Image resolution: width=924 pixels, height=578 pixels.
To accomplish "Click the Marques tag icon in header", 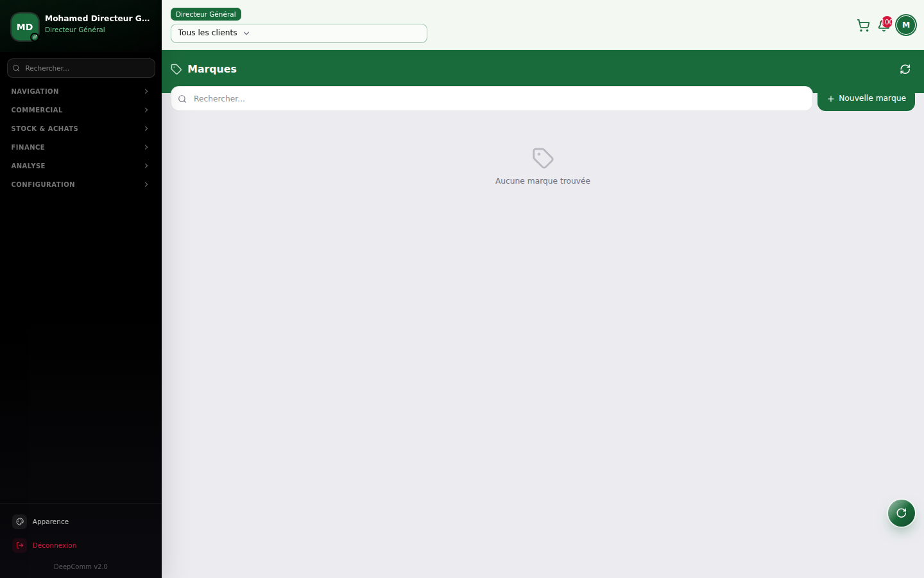I will (x=176, y=69).
